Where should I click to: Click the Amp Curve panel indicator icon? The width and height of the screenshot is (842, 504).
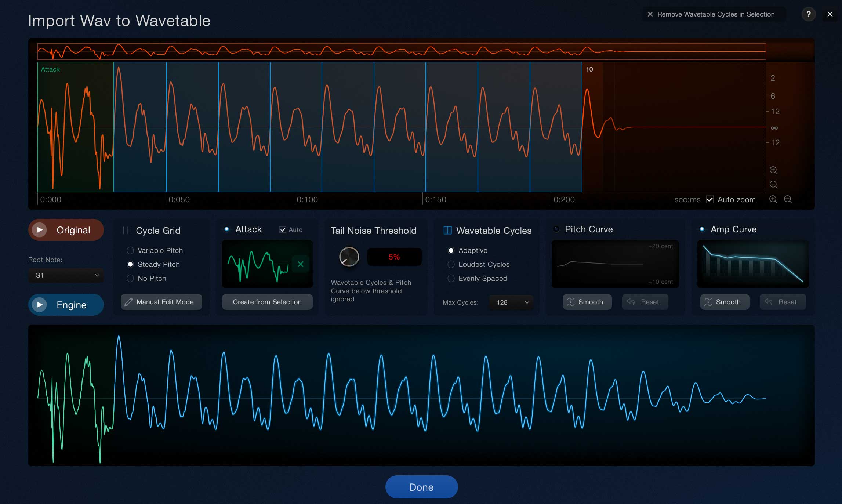click(x=702, y=229)
